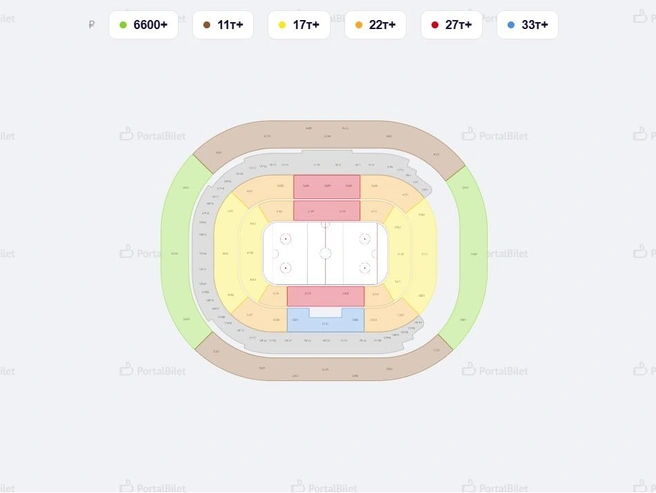Toggle the 11т+ brown price filter
The image size is (656, 493).
tap(223, 25)
